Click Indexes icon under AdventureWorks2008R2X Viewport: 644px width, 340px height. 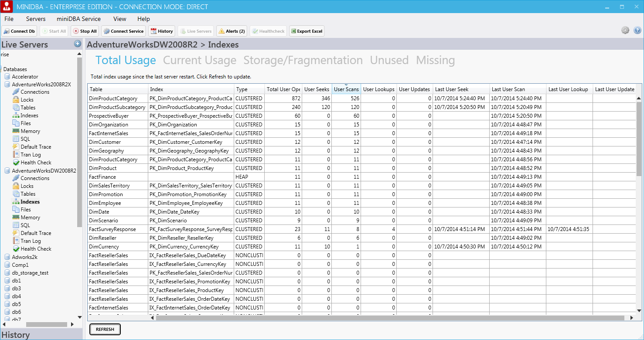16,116
